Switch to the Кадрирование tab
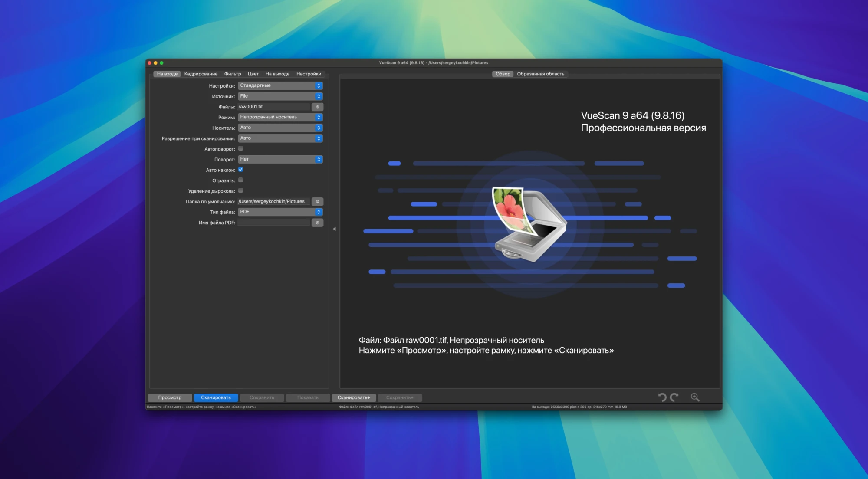 (x=201, y=74)
